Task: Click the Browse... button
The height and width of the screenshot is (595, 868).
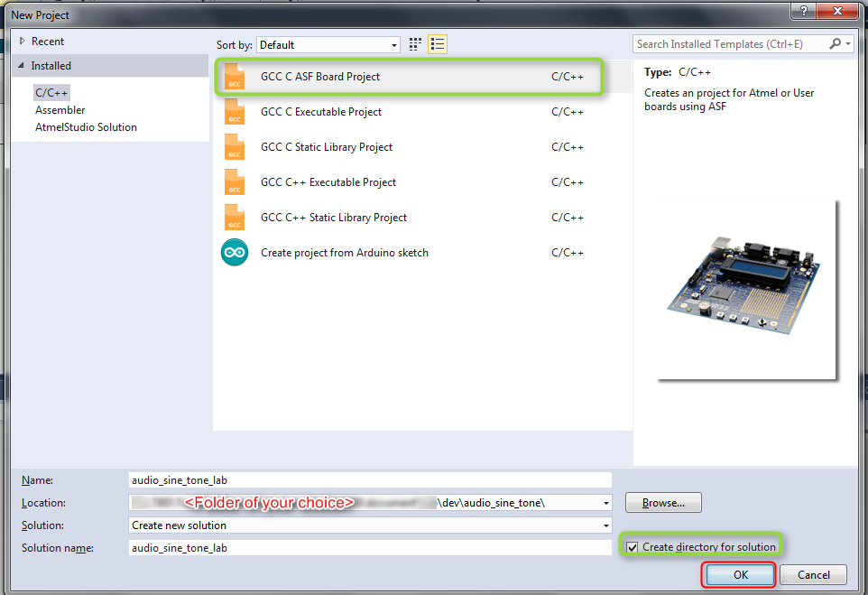Action: point(661,503)
